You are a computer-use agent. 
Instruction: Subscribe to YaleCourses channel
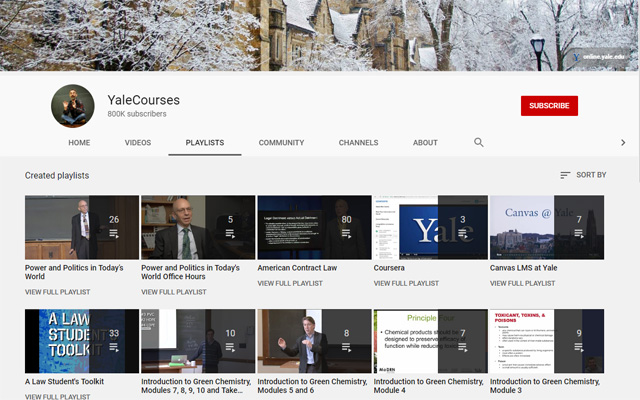pos(549,106)
